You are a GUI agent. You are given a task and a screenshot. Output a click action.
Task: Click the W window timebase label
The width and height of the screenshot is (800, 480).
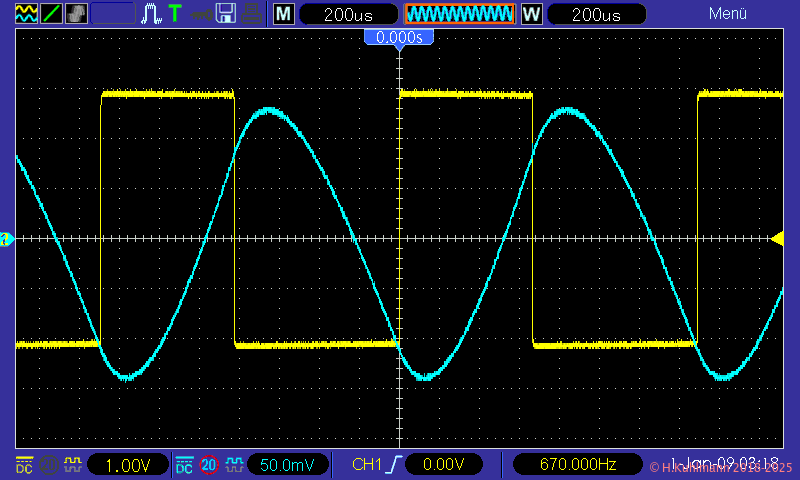pyautogui.click(x=531, y=14)
